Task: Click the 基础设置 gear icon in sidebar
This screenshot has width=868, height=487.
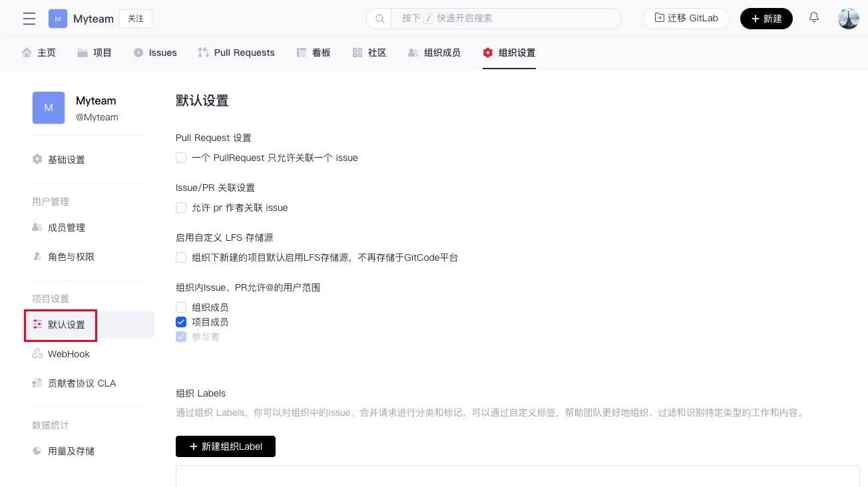Action: click(37, 160)
